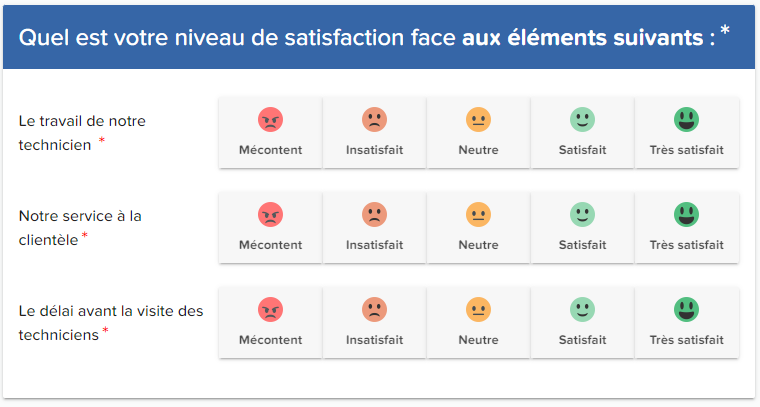Click the neutral orange face for customer service
The height and width of the screenshot is (407, 760).
[x=478, y=214]
